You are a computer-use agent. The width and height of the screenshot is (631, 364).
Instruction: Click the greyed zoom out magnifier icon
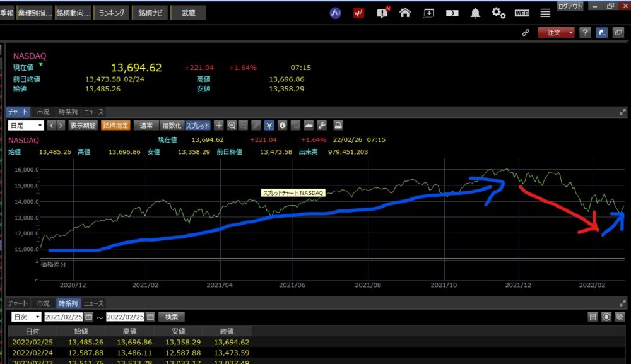243,126
